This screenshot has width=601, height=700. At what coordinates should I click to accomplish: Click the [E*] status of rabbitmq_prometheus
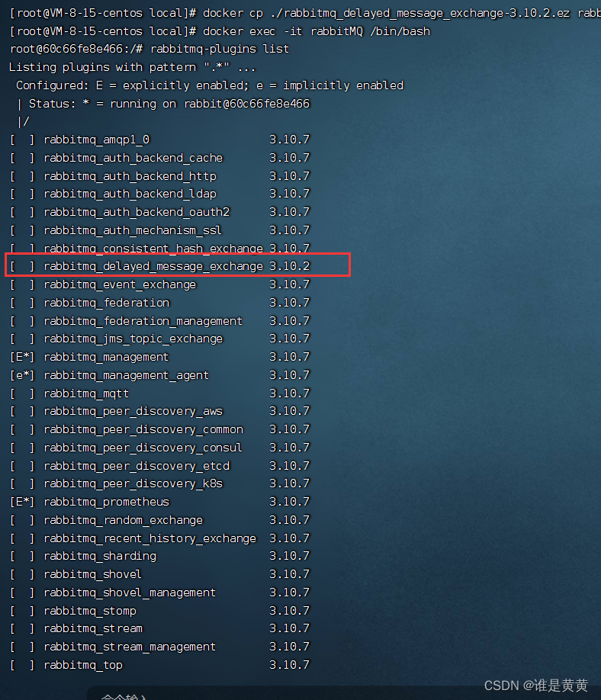[x=22, y=502]
